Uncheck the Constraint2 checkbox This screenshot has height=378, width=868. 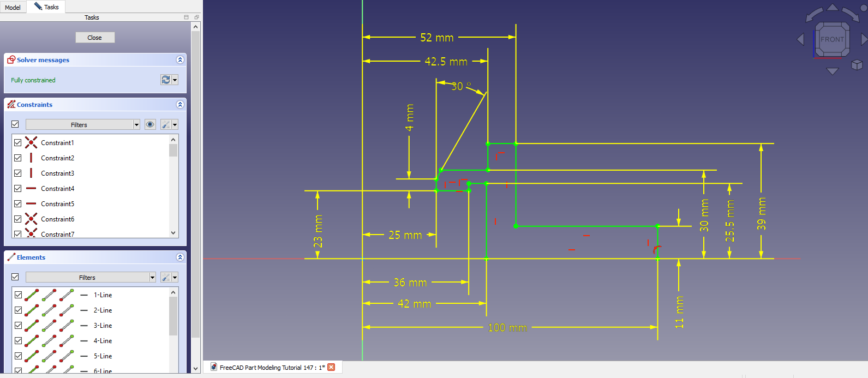pyautogui.click(x=18, y=158)
